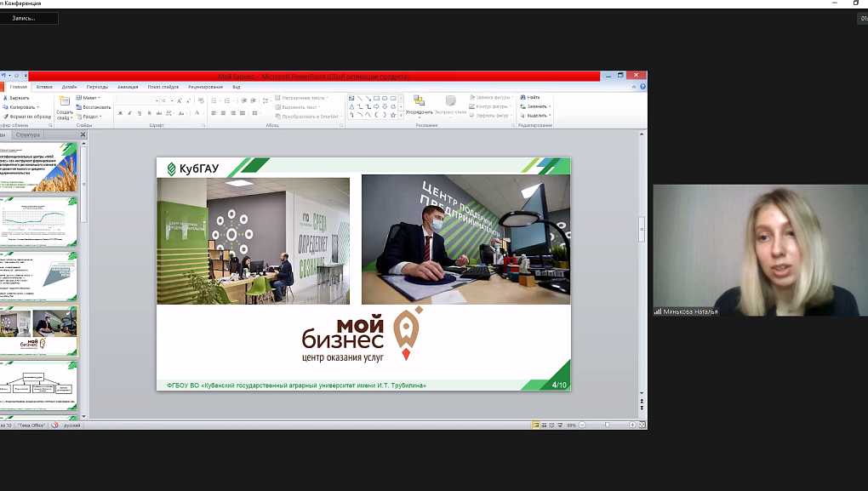The image size is (868, 491).
Task: Select the right block arrow shape
Action: coord(376,107)
